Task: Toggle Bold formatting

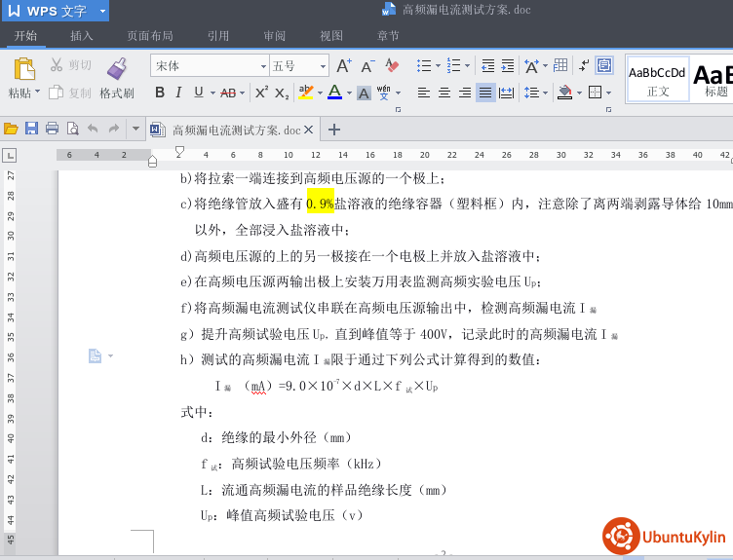Action: click(159, 93)
